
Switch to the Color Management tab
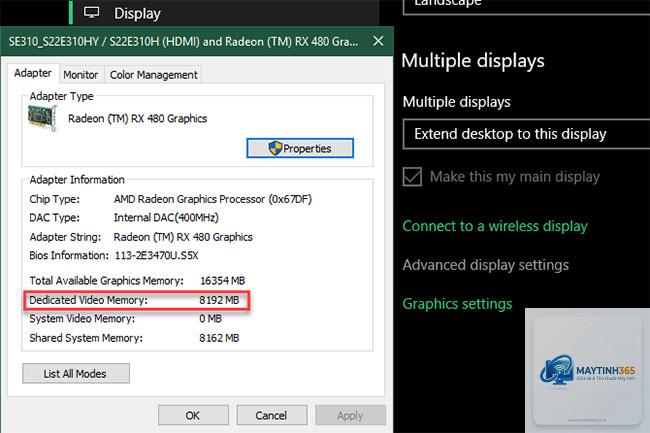click(x=153, y=75)
